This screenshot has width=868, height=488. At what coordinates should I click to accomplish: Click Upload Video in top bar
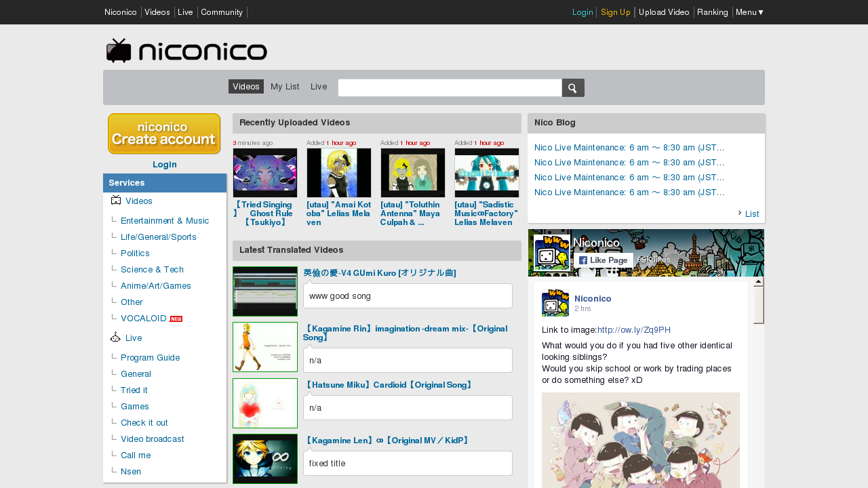pos(664,12)
